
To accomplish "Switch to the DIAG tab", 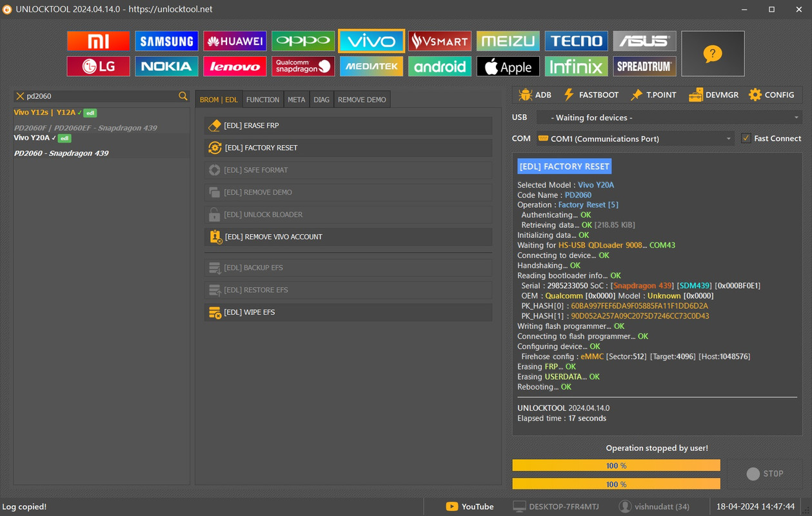I will [322, 100].
